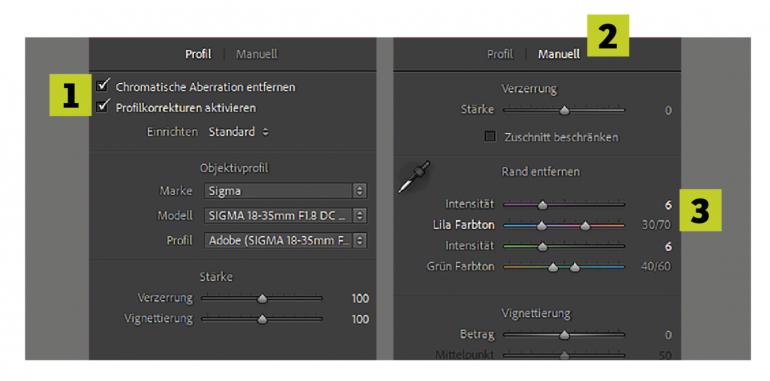Click the Verzerrung value 100
770x381 pixels.
click(x=360, y=299)
